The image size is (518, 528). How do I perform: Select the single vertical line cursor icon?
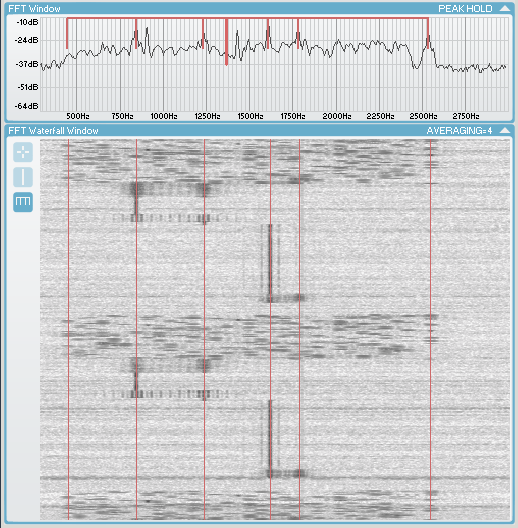(x=23, y=177)
